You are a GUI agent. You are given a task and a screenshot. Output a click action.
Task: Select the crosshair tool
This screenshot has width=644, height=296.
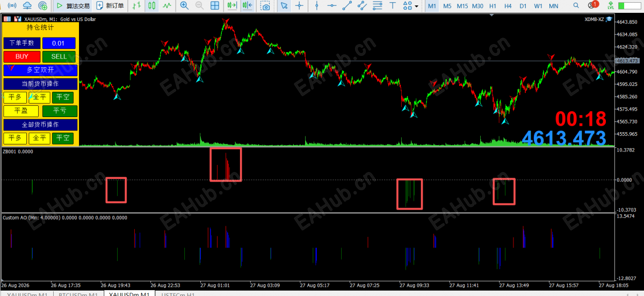[x=299, y=6]
